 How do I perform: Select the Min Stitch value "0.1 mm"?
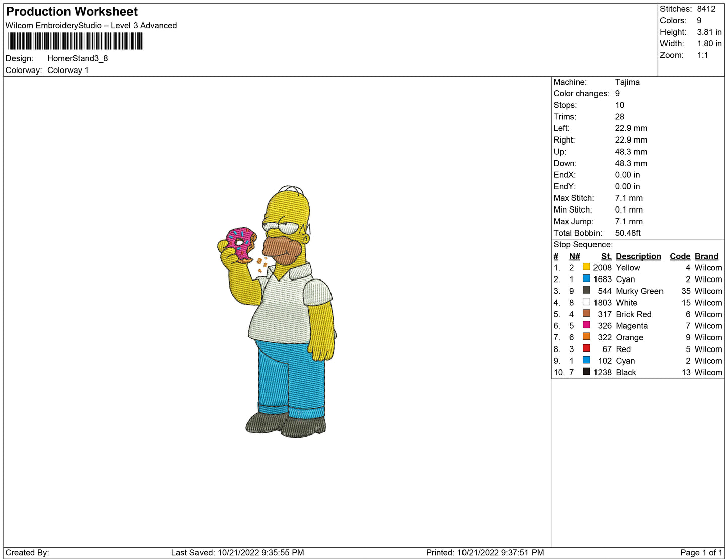[x=629, y=209]
